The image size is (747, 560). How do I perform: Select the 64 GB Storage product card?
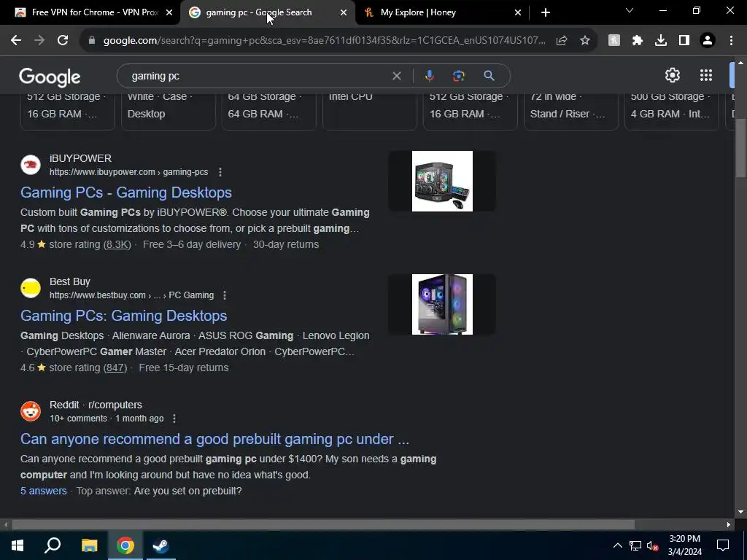pos(268,112)
